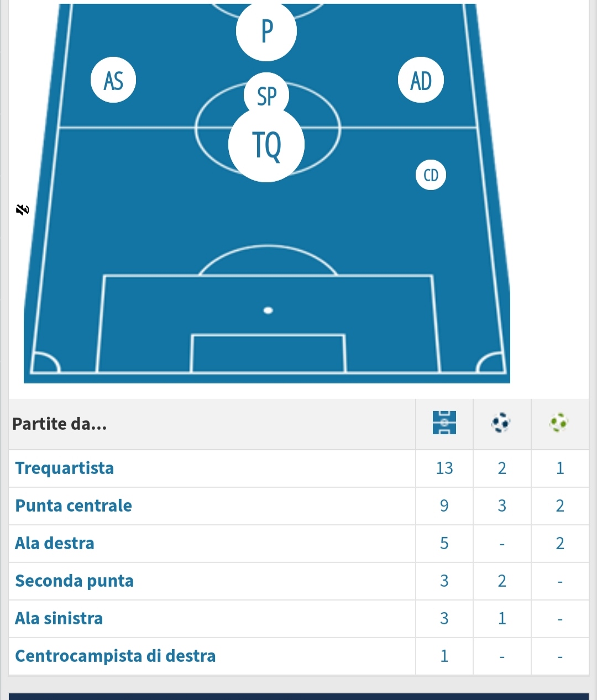
Task: Tap the large TQ position circle
Action: point(266,145)
